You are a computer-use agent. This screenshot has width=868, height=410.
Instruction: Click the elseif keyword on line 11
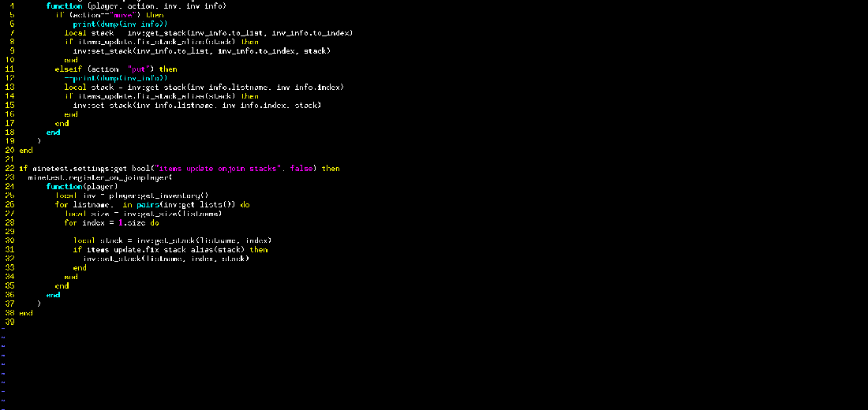click(x=69, y=69)
